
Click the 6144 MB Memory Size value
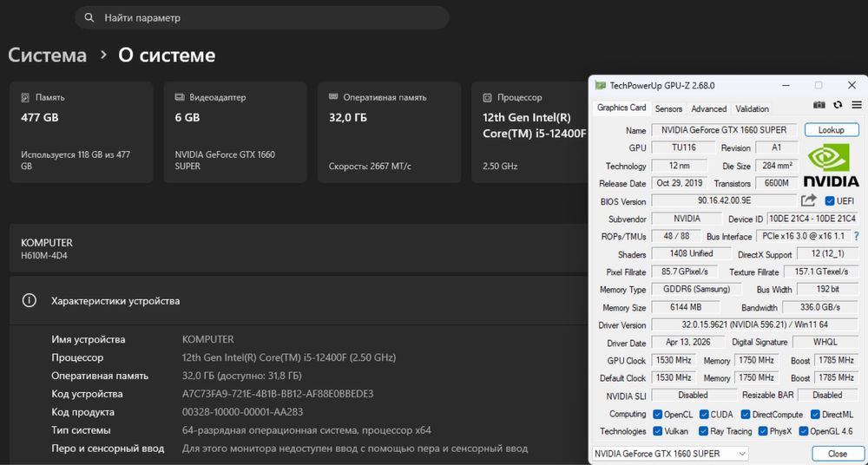686,307
